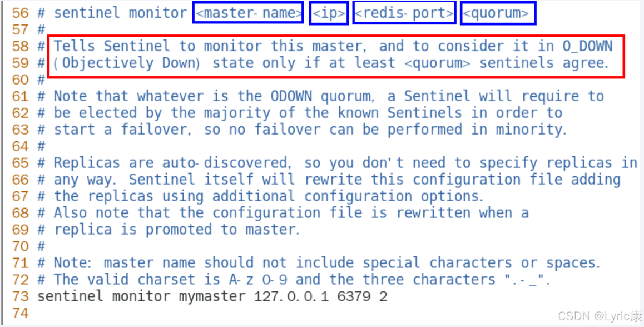
Task: Click the <master-name> placeholder on line 56
Action: tap(248, 13)
